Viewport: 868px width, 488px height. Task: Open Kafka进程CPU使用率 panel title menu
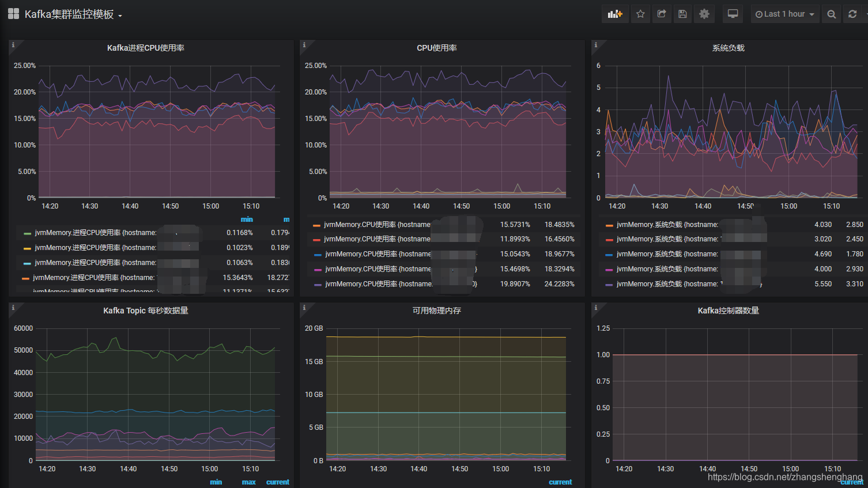(x=146, y=48)
